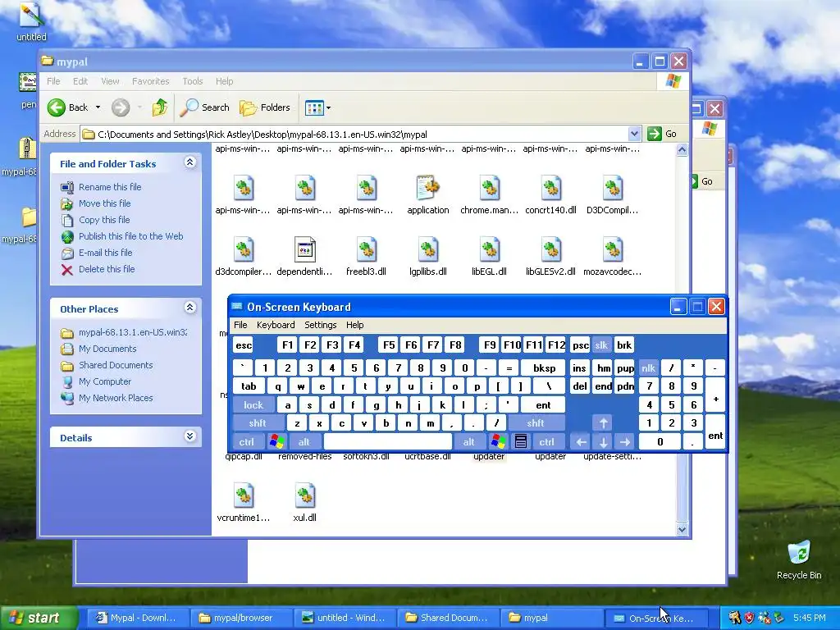
Task: Click the scroll up arrow in file list
Action: pos(682,150)
